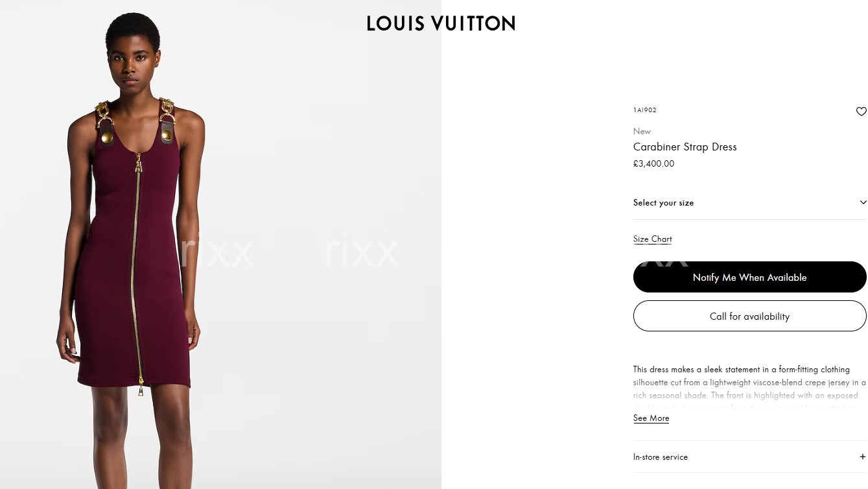This screenshot has height=489, width=868.
Task: Go to homepage via Louis Vuitton logo
Action: click(x=441, y=24)
